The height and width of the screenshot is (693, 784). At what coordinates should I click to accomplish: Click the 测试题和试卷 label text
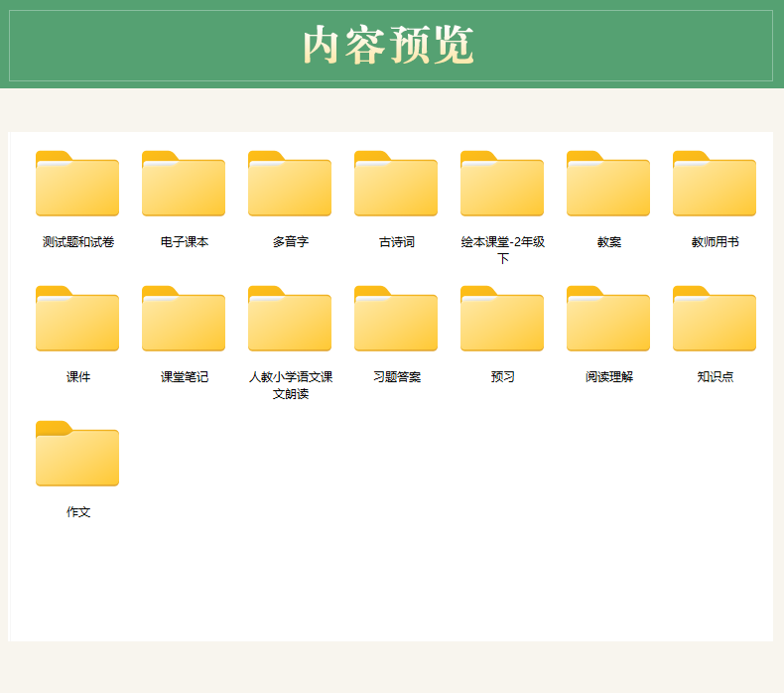pyautogui.click(x=78, y=242)
